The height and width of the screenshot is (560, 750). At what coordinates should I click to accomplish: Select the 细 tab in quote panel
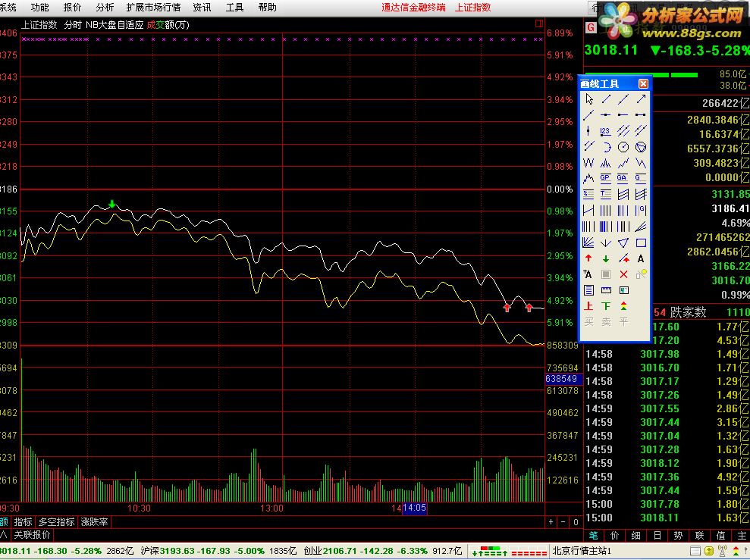coord(635,535)
